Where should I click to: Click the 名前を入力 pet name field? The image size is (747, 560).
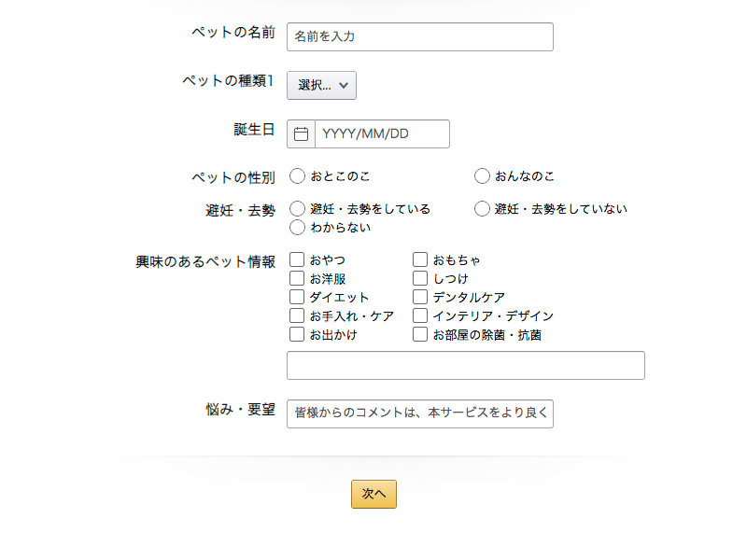(x=419, y=37)
